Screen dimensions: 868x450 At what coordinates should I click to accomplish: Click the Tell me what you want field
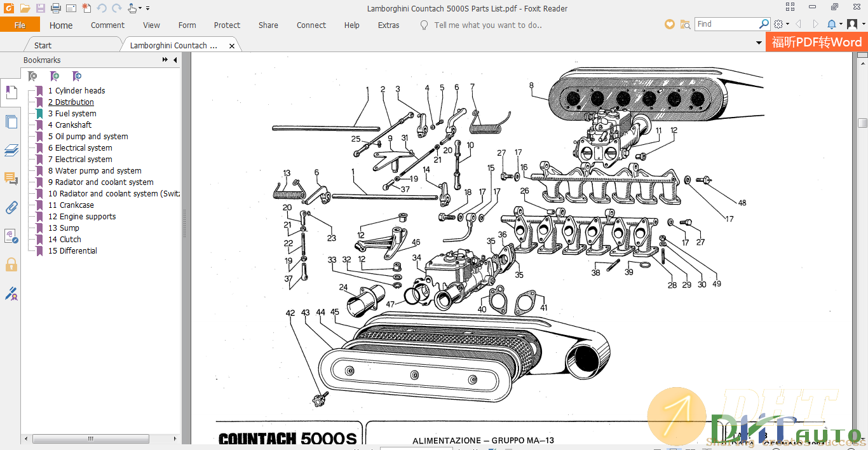pos(488,25)
